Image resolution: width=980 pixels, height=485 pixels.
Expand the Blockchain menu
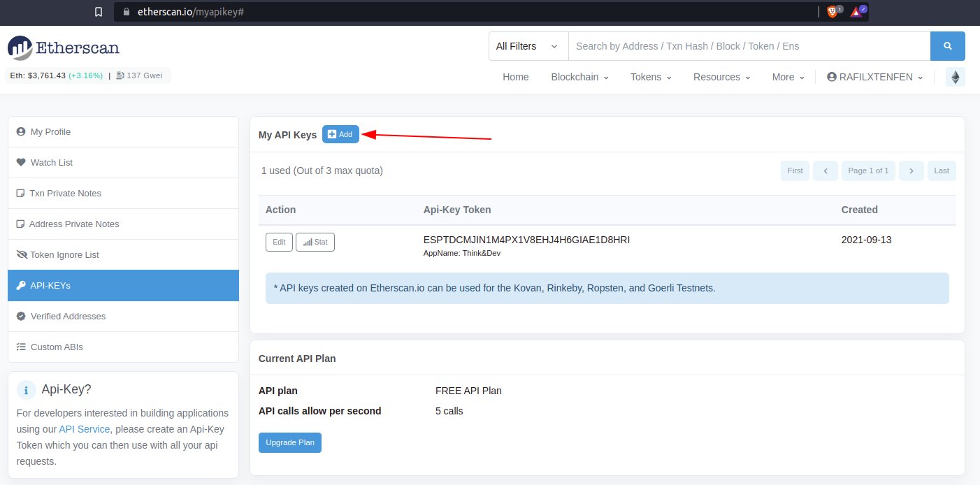(579, 77)
